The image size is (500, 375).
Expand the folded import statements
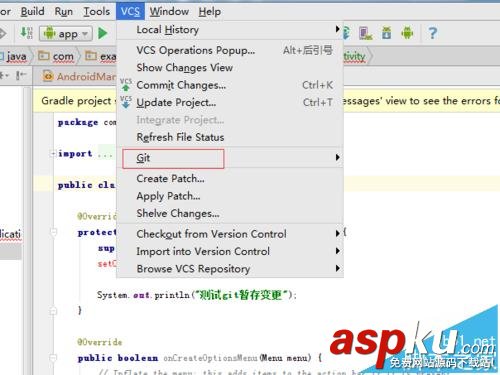[x=53, y=154]
